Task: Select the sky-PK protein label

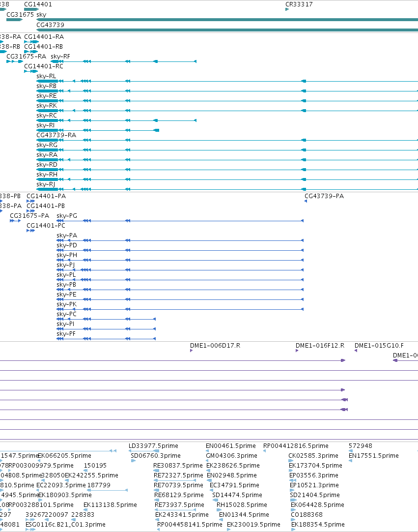Action: [x=66, y=304]
